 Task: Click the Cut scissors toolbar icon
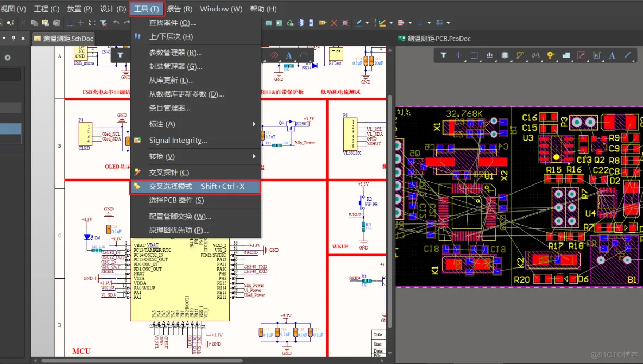coord(23,23)
